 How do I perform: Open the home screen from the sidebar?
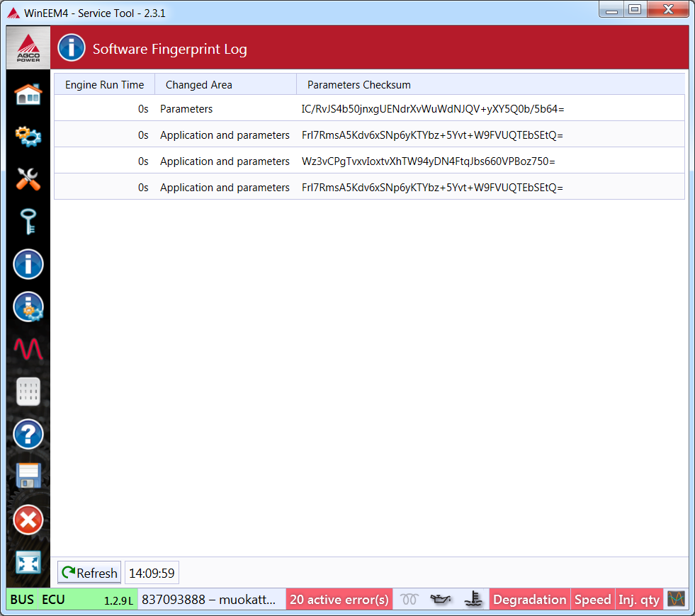pyautogui.click(x=28, y=94)
